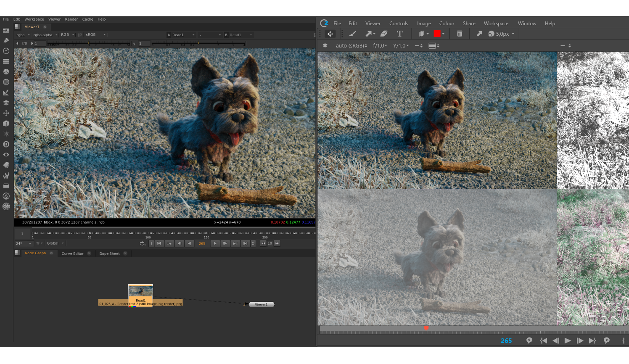Click the right window application logo

(324, 23)
